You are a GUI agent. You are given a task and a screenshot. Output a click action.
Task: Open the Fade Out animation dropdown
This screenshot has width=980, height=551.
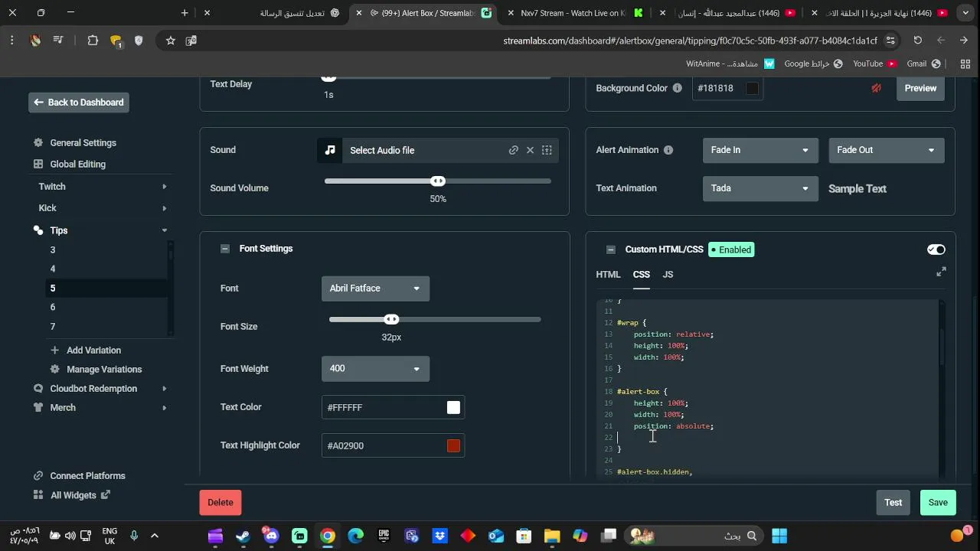(886, 150)
